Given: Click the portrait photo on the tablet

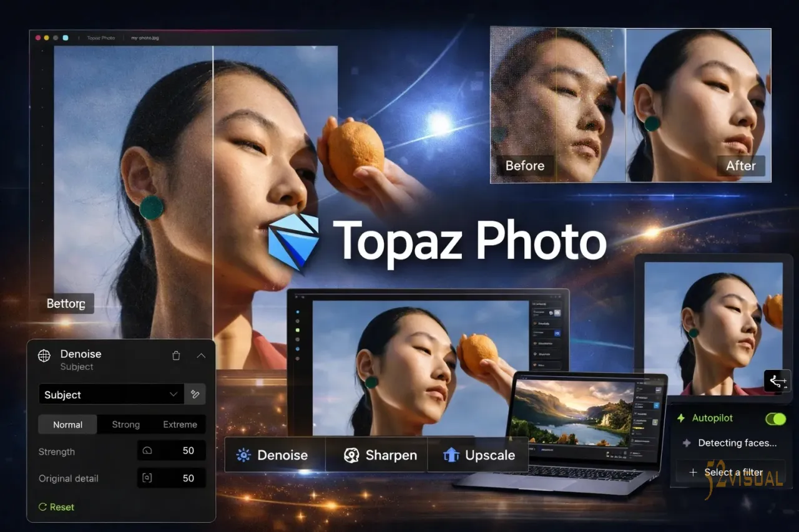Looking at the screenshot, I should 713,329.
